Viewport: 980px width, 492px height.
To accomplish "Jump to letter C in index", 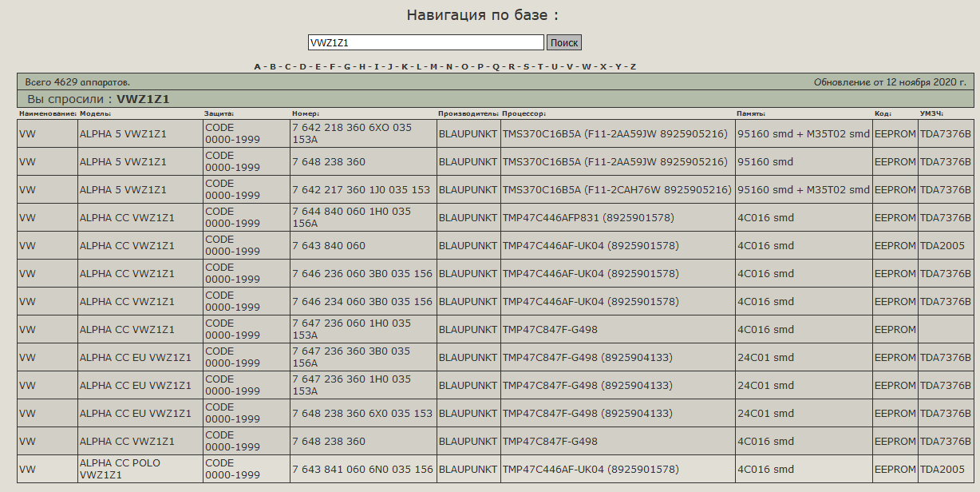I will pos(288,66).
